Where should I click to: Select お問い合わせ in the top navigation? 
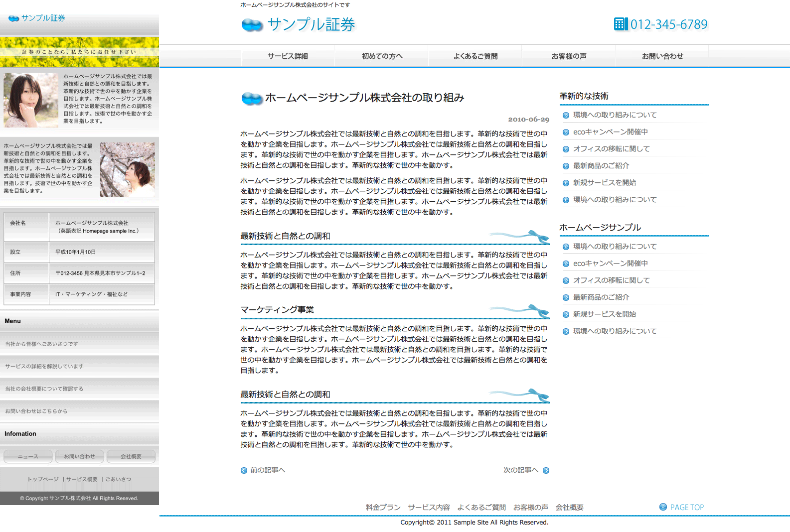[662, 56]
